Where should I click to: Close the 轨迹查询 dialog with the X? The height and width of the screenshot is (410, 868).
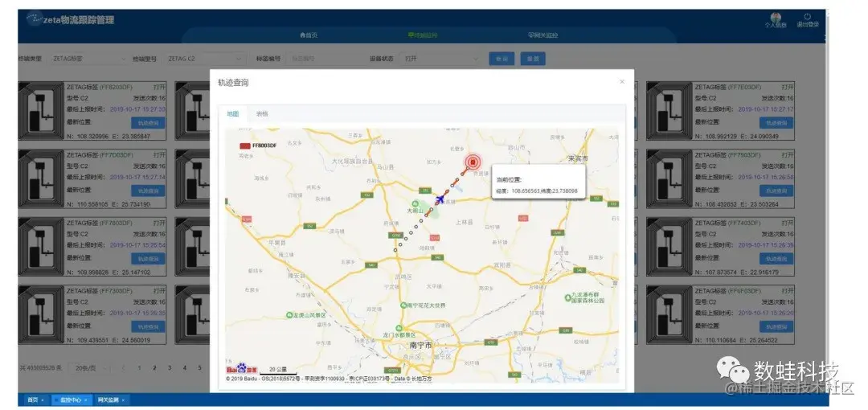(x=621, y=82)
